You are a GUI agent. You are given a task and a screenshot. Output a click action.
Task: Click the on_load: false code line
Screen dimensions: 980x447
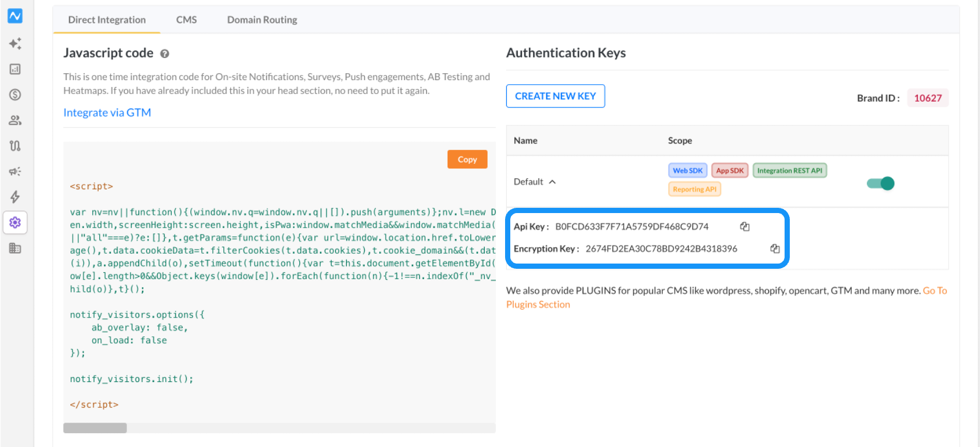[x=129, y=340]
